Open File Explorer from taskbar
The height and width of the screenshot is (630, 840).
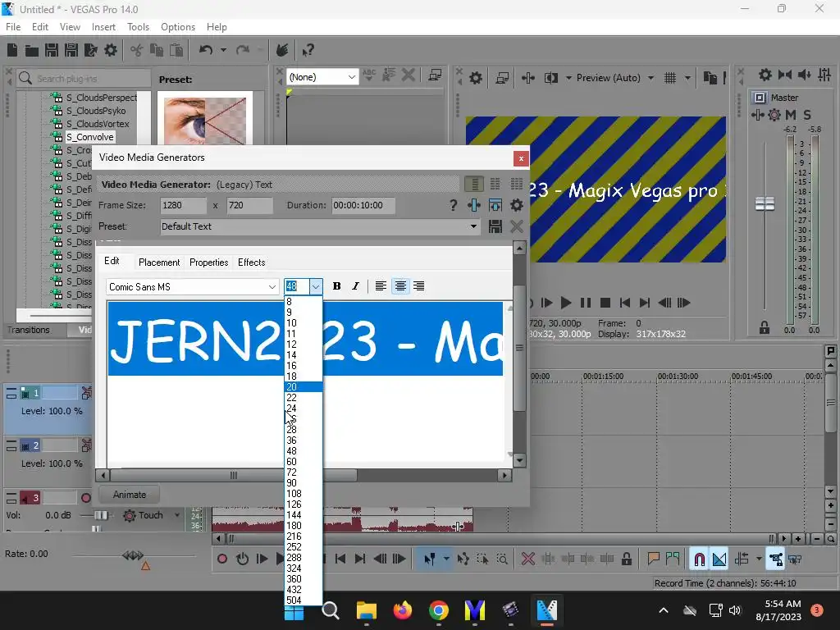pos(367,610)
